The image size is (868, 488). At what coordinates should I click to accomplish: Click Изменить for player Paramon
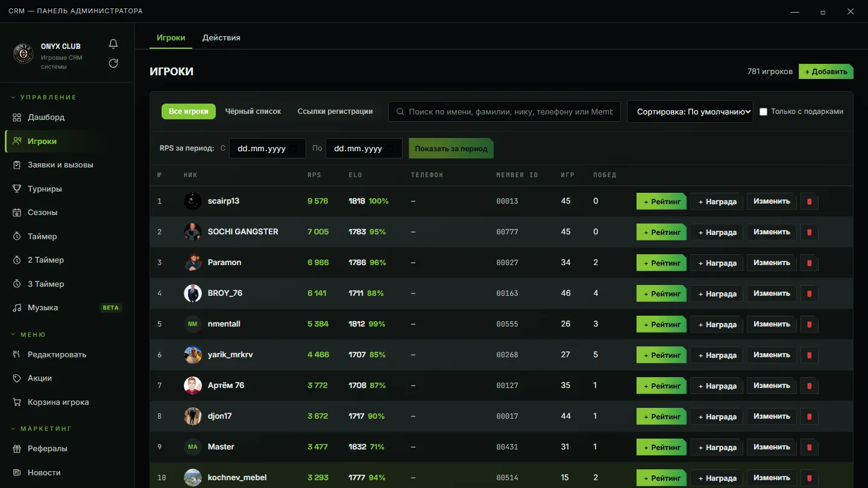pyautogui.click(x=772, y=263)
